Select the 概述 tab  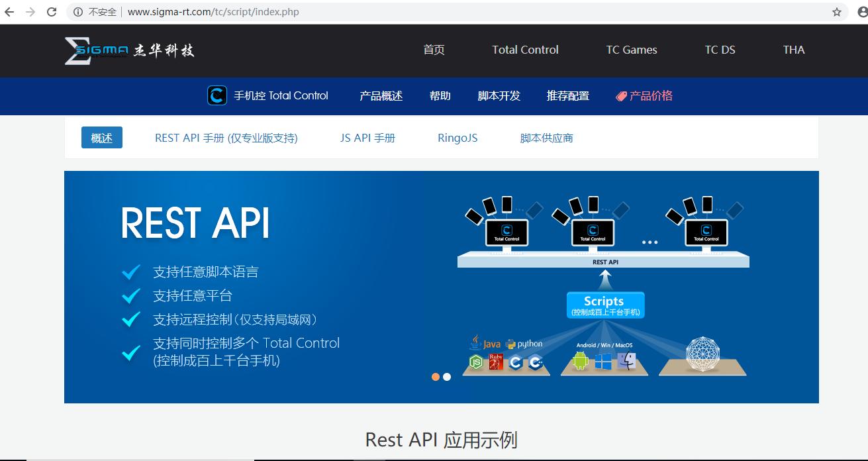(x=102, y=138)
